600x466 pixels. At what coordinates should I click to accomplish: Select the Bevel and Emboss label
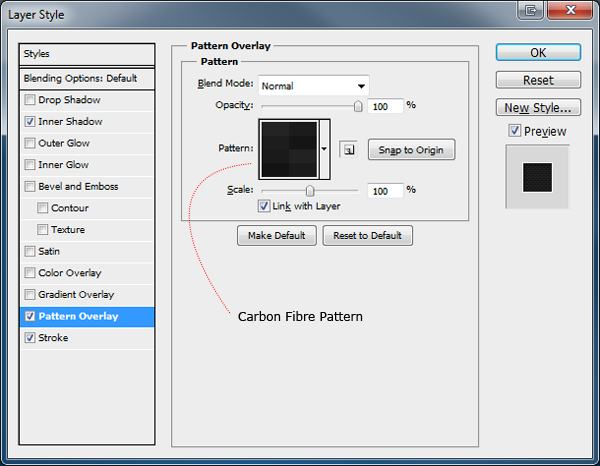click(x=78, y=186)
